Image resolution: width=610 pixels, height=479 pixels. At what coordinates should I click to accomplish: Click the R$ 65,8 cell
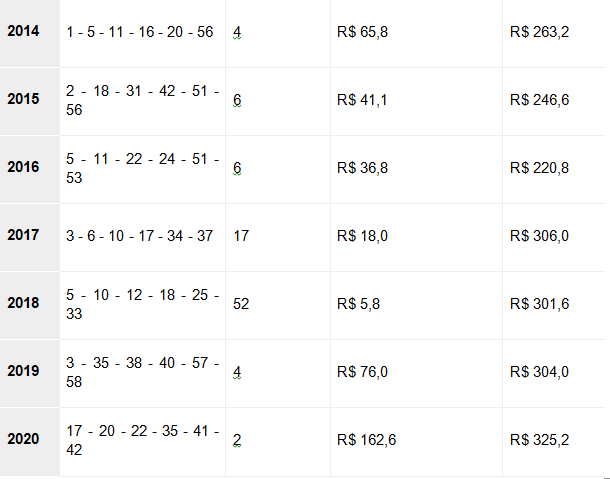pyautogui.click(x=416, y=32)
